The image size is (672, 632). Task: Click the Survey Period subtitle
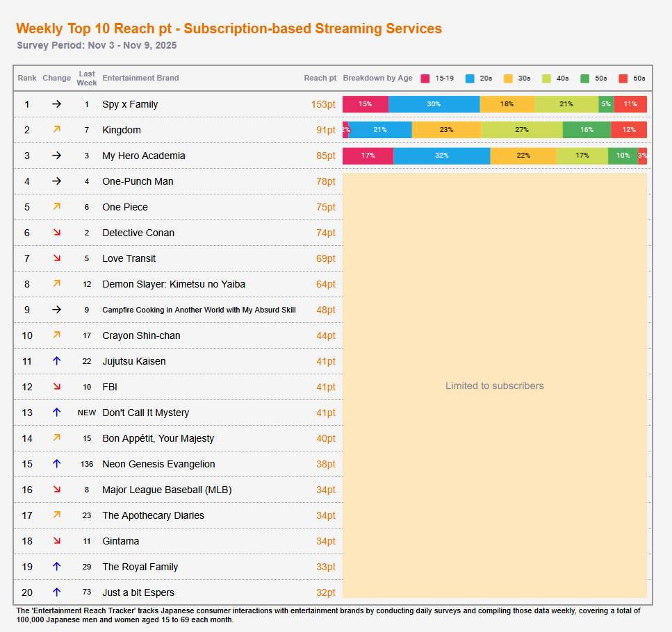97,45
